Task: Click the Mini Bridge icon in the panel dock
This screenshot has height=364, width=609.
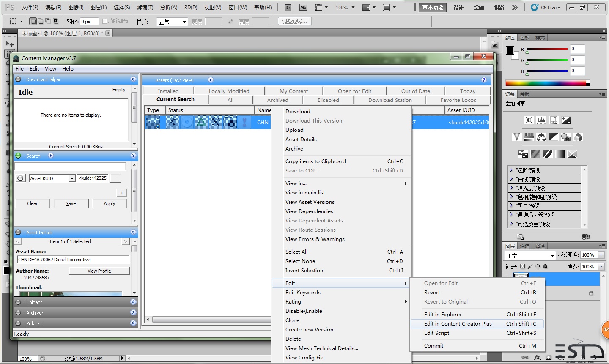Action: [494, 45]
